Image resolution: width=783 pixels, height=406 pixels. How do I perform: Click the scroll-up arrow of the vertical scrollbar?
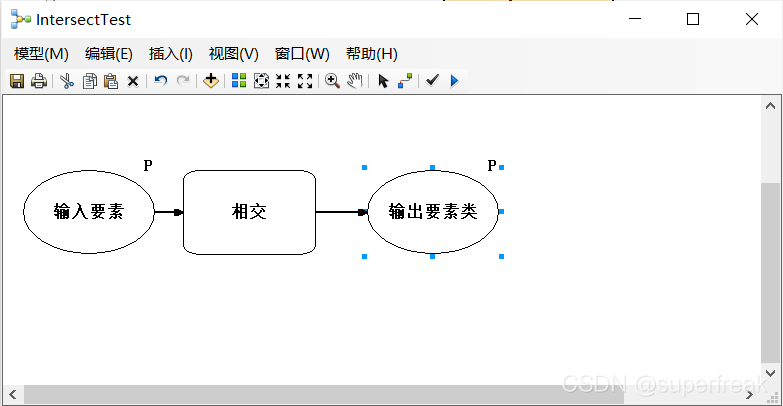pos(771,106)
